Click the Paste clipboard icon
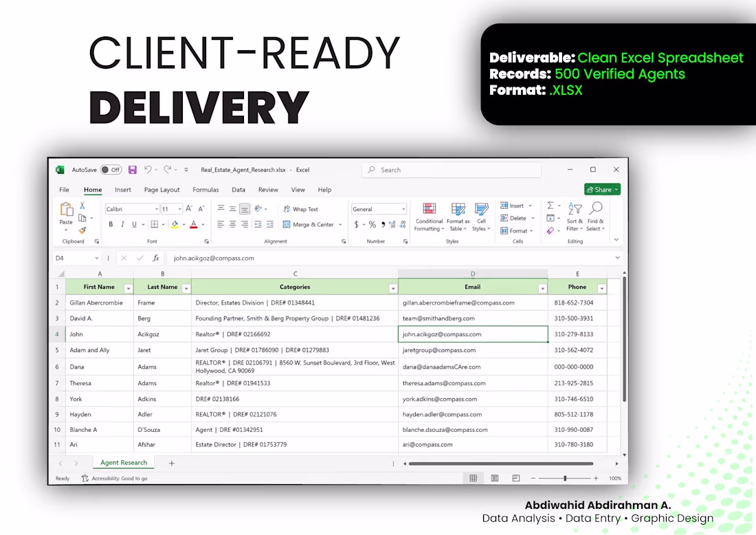The image size is (756, 535). coord(66,209)
